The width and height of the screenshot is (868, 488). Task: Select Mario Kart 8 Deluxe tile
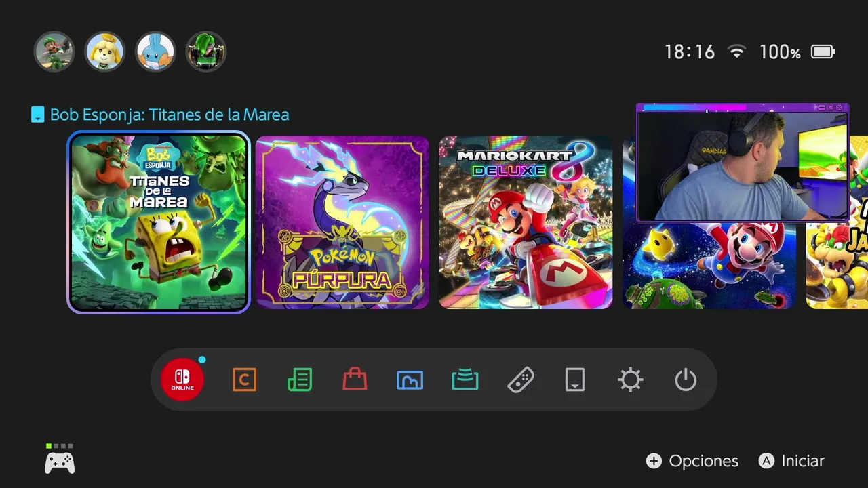(x=526, y=222)
